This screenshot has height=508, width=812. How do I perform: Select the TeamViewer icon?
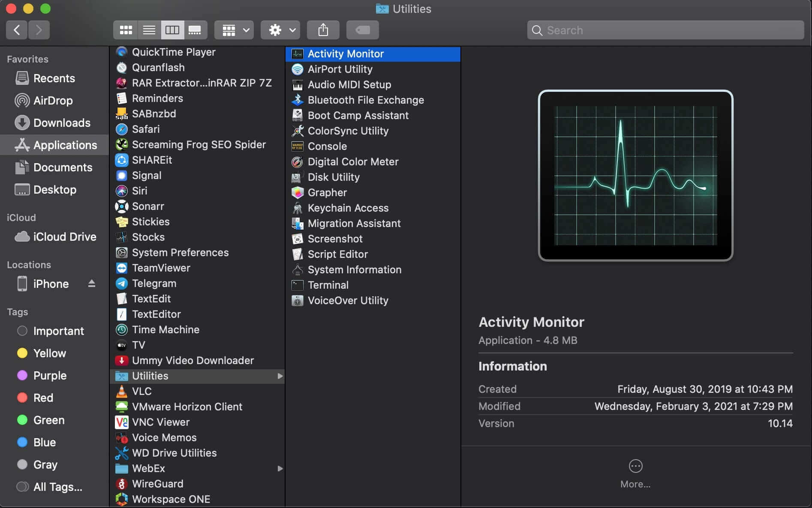pos(122,268)
